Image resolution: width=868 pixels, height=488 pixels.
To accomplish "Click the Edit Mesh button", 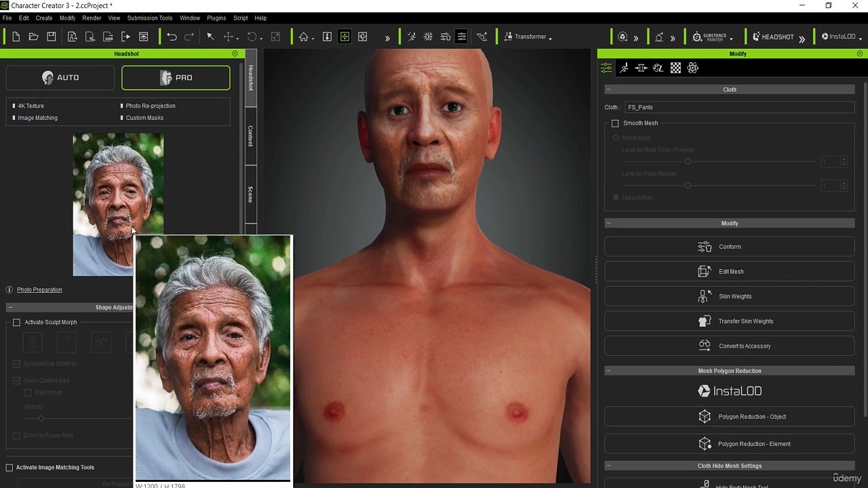I will coord(730,272).
